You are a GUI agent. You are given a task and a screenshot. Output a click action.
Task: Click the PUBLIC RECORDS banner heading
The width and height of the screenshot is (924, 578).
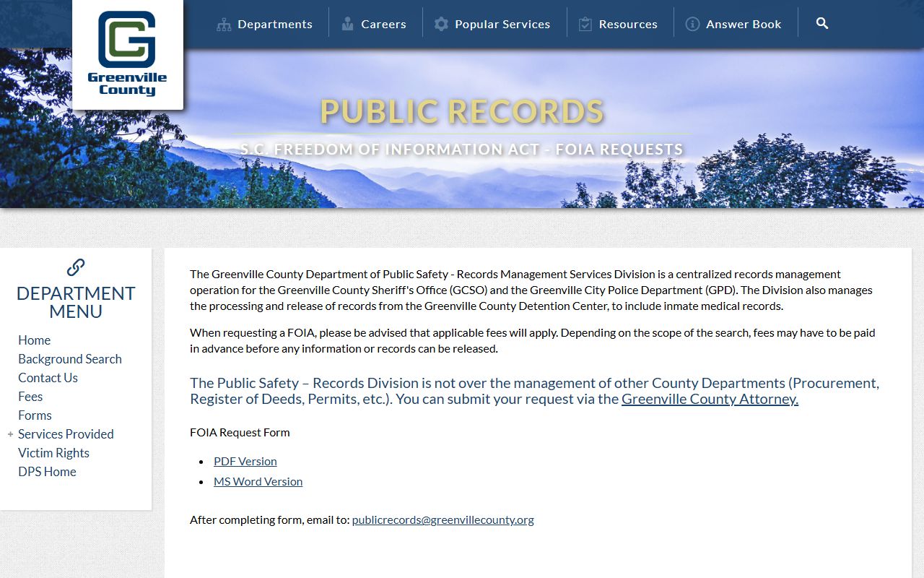(462, 111)
